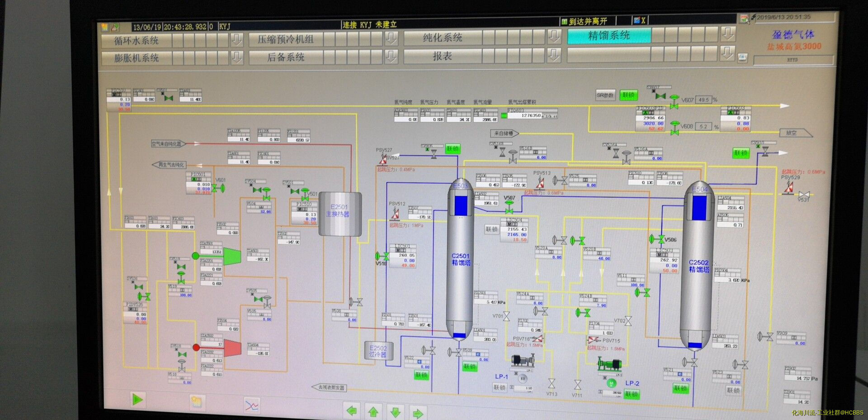Select the V608 control valve
This screenshot has width=868, height=420.
675,128
